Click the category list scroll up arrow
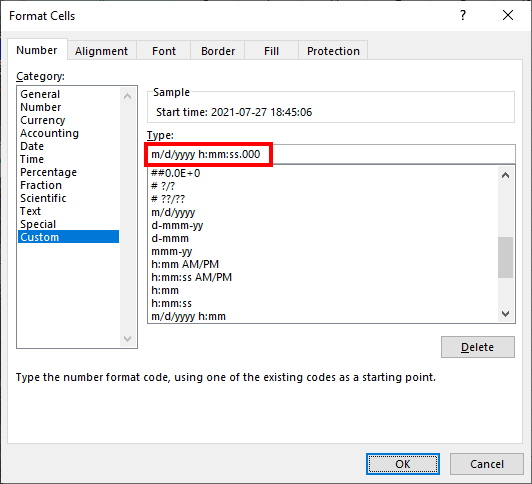This screenshot has height=484, width=532. (128, 96)
